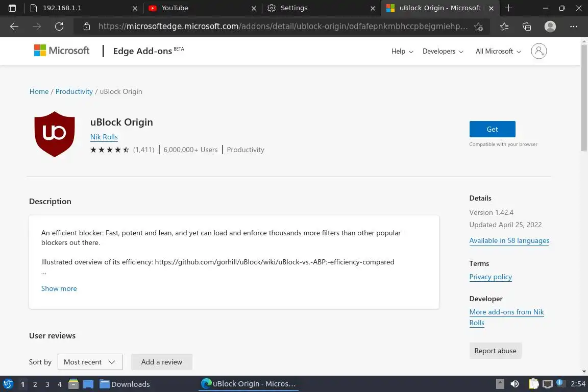
Task: Click the clipboard tray icon
Action: pos(533,384)
